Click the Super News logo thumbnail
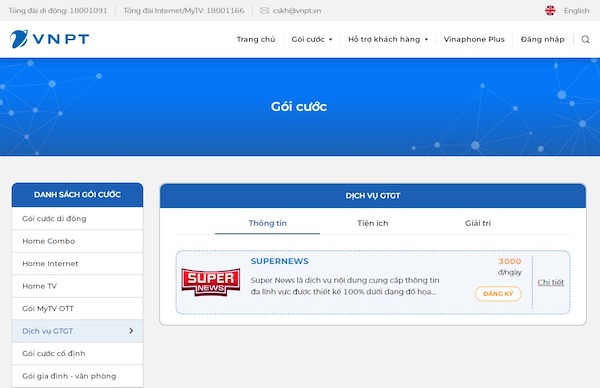This screenshot has width=600, height=388. (x=210, y=282)
